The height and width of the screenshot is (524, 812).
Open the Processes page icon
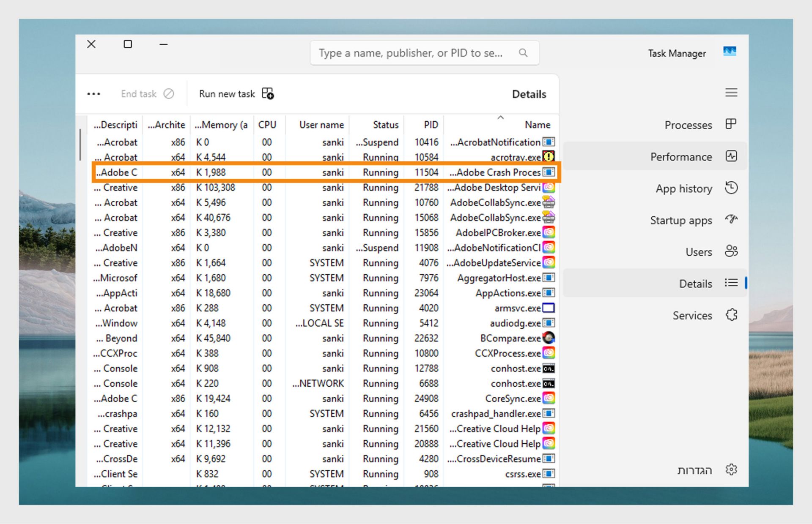click(731, 124)
